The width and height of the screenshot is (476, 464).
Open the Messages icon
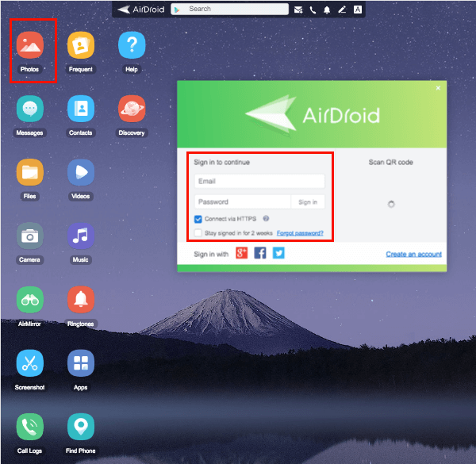coord(30,109)
